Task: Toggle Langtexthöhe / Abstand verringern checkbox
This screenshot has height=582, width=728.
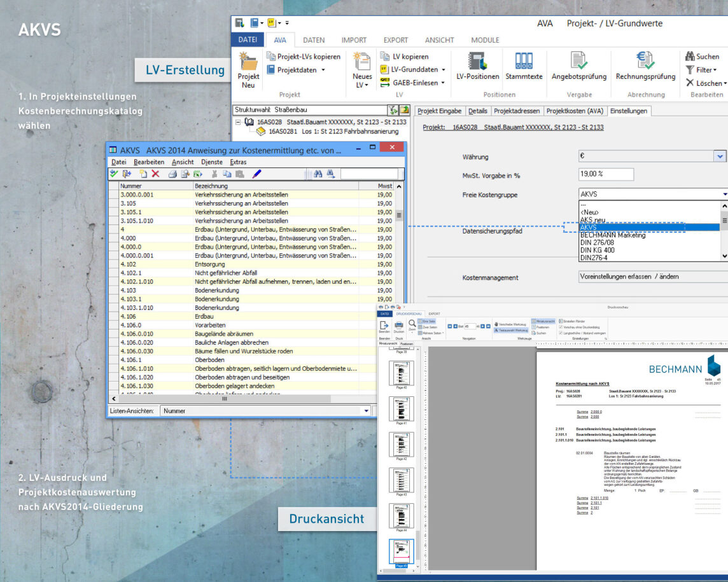Action: tap(561, 333)
